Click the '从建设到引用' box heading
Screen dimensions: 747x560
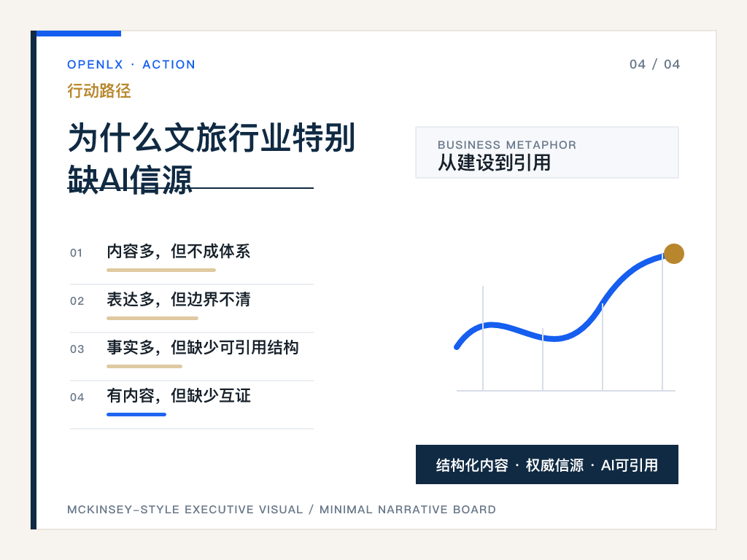[494, 163]
